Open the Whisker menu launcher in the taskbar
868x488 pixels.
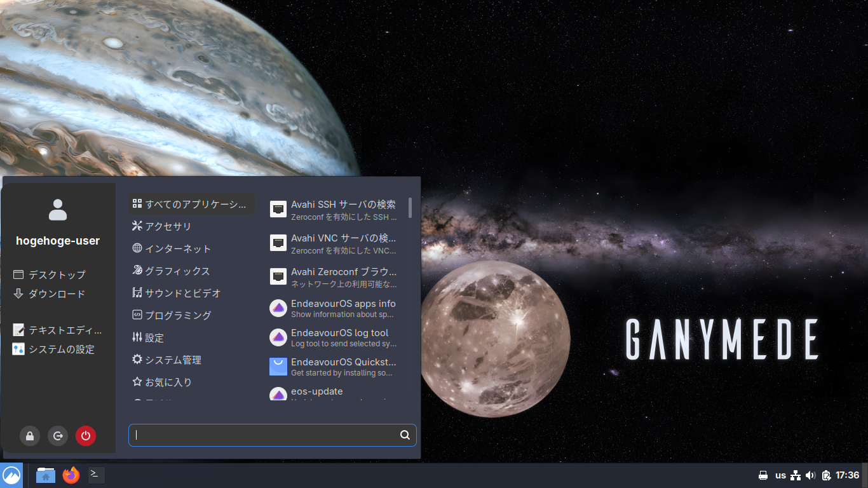(x=11, y=475)
